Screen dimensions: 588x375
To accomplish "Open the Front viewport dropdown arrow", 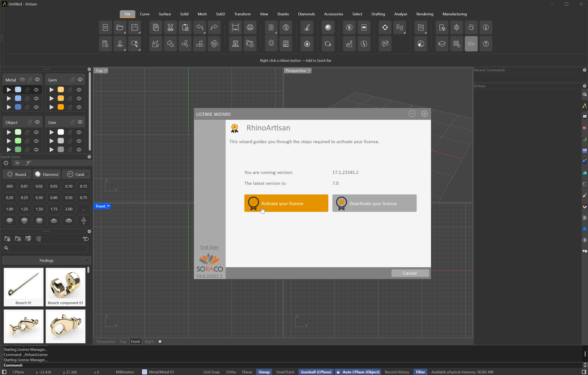I will tap(109, 206).
